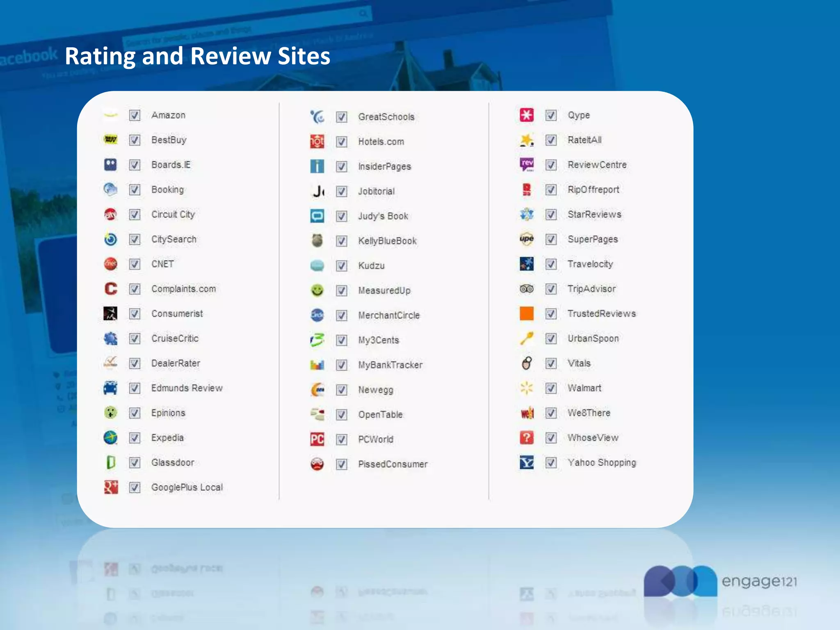Click the TripAdvisor owl icon

[x=527, y=289]
